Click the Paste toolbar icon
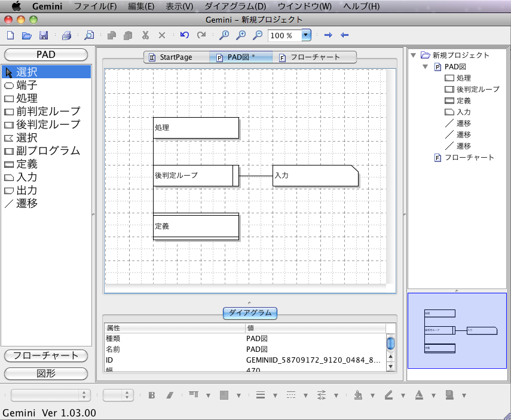The height and width of the screenshot is (420, 511). 128,35
